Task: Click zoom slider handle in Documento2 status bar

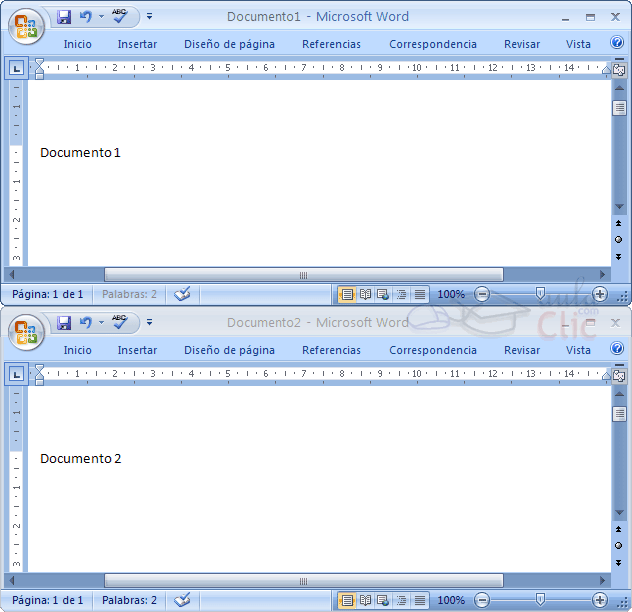Action: point(540,600)
